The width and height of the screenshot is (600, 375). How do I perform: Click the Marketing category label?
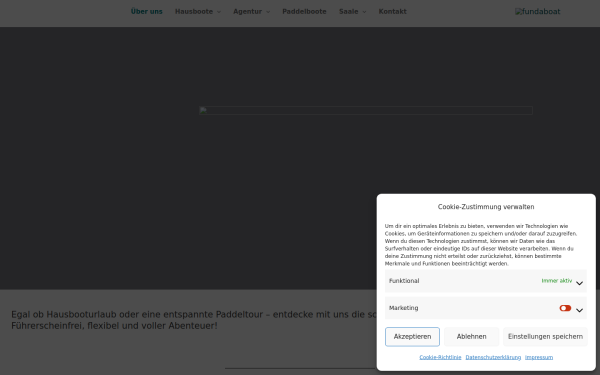(403, 308)
